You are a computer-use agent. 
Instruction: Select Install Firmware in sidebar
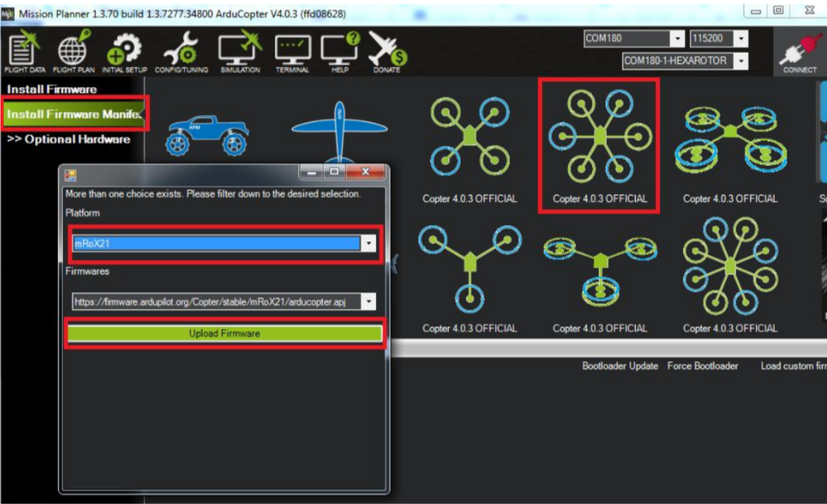[52, 89]
